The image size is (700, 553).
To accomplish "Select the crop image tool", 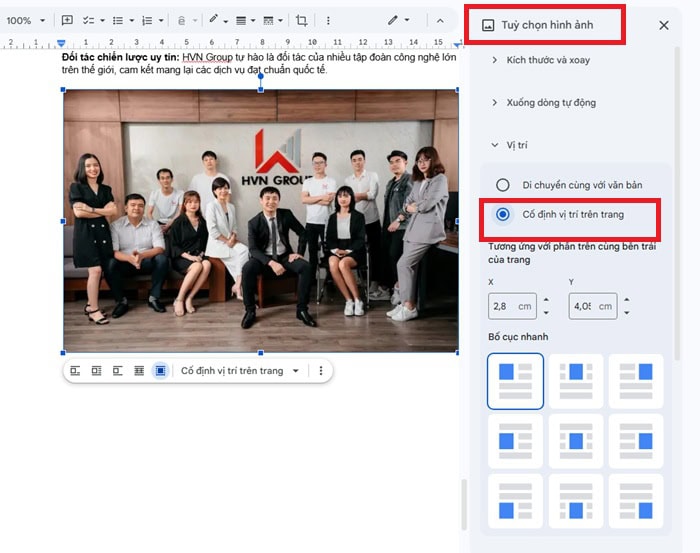I will pyautogui.click(x=301, y=21).
